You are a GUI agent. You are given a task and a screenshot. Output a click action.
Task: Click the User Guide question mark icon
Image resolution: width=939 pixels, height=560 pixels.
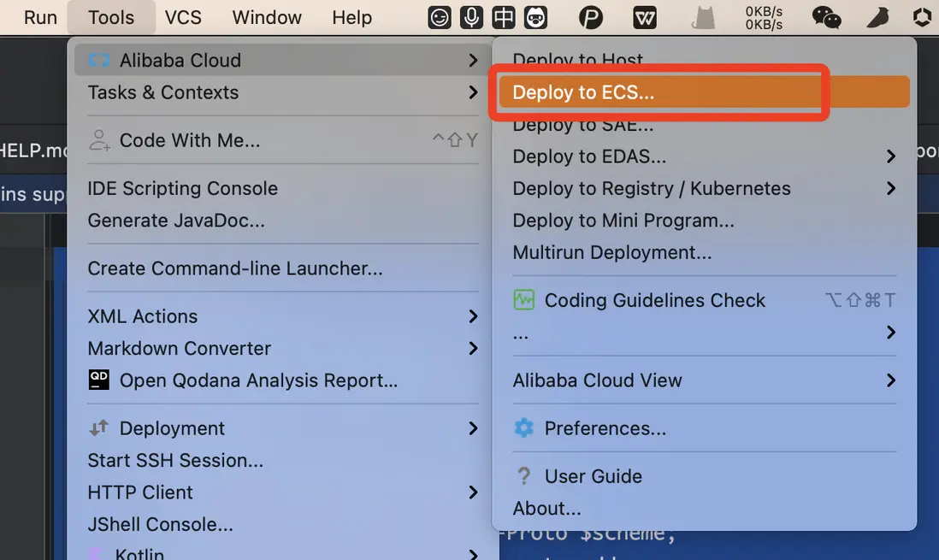(524, 475)
